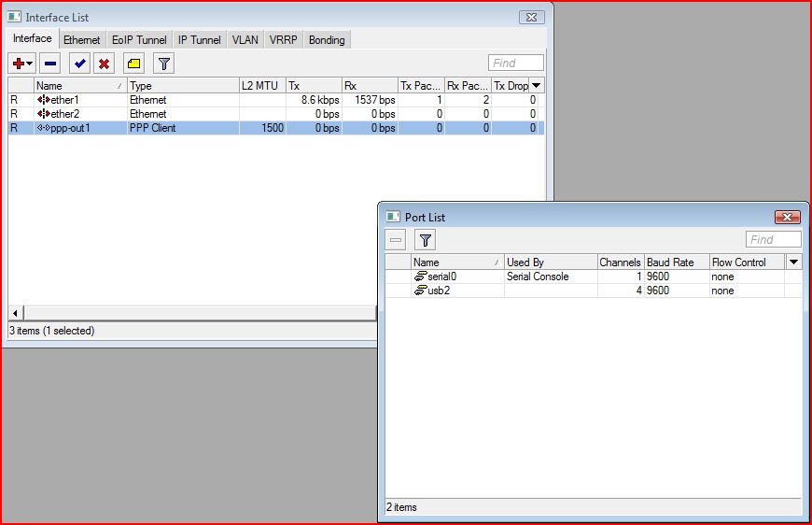This screenshot has height=525, width=812.
Task: Select the ether2 interface row
Action: 276,114
